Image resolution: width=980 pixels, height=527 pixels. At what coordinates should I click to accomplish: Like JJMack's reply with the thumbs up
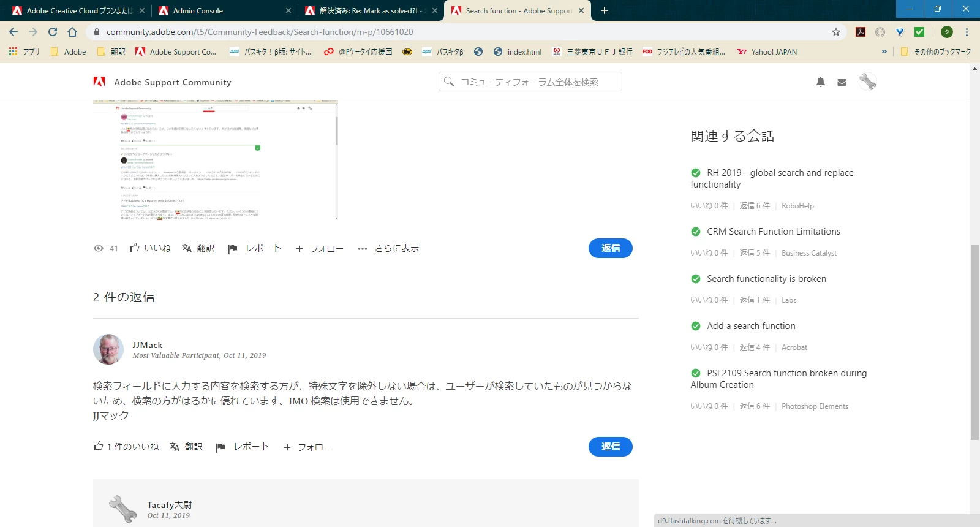pyautogui.click(x=98, y=446)
